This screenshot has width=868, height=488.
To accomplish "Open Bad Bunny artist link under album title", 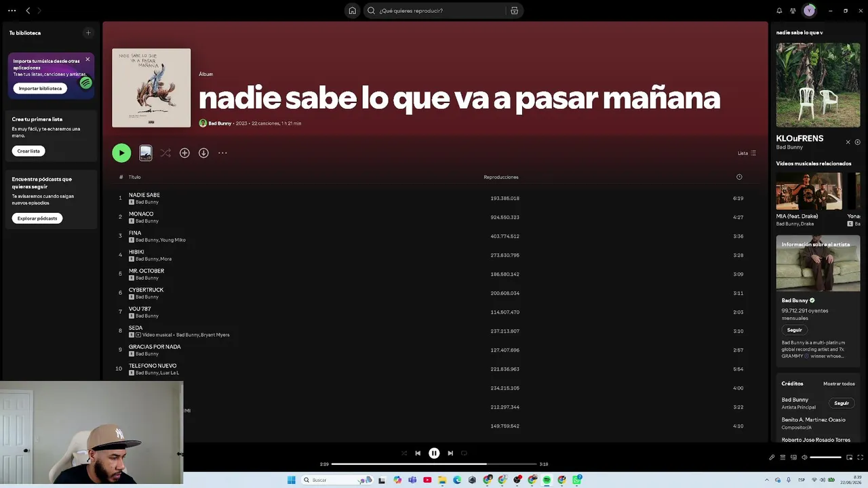I will [220, 123].
